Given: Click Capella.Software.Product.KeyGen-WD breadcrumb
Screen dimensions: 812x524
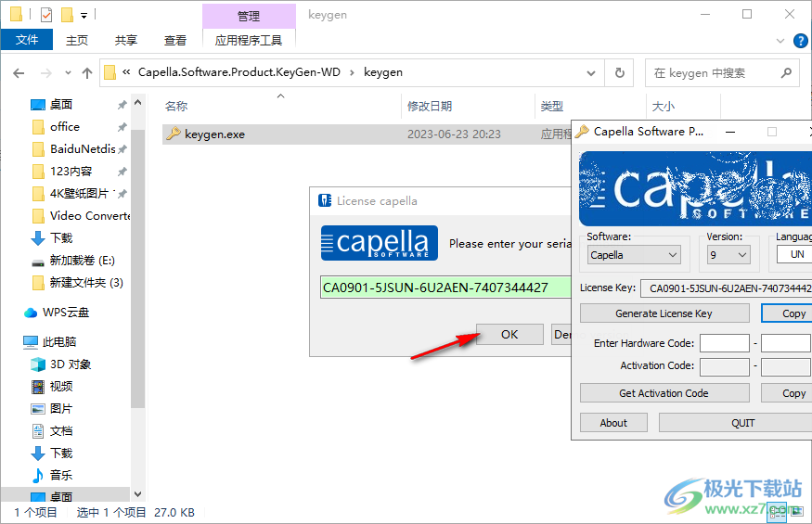Looking at the screenshot, I should pyautogui.click(x=239, y=72).
